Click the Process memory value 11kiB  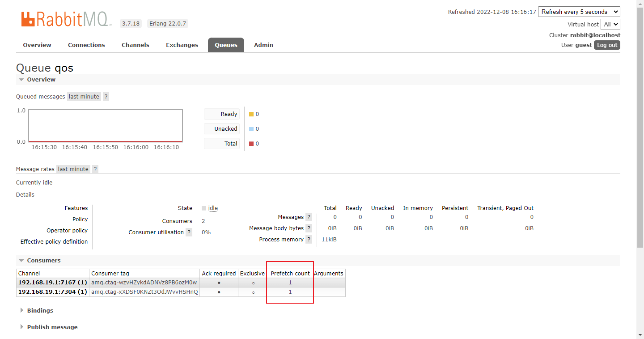(329, 239)
